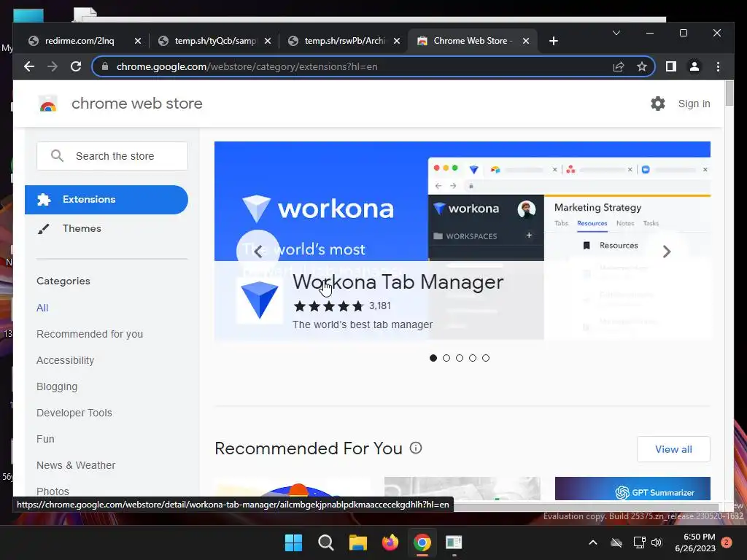
Task: Go back using the browser back arrow
Action: coord(29,66)
